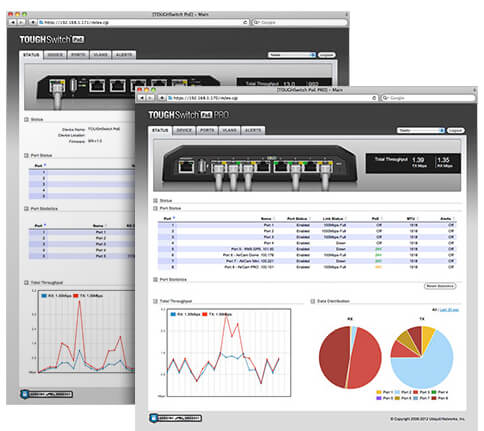484x431 pixels.
Task: Open the ALERTS tab in PRO window
Action: [x=253, y=130]
